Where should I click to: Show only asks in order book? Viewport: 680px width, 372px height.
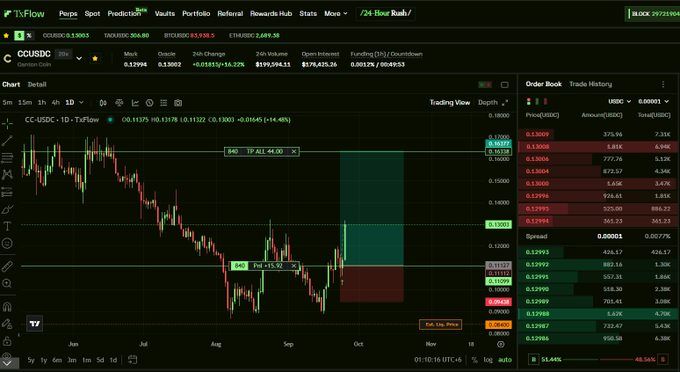click(545, 101)
